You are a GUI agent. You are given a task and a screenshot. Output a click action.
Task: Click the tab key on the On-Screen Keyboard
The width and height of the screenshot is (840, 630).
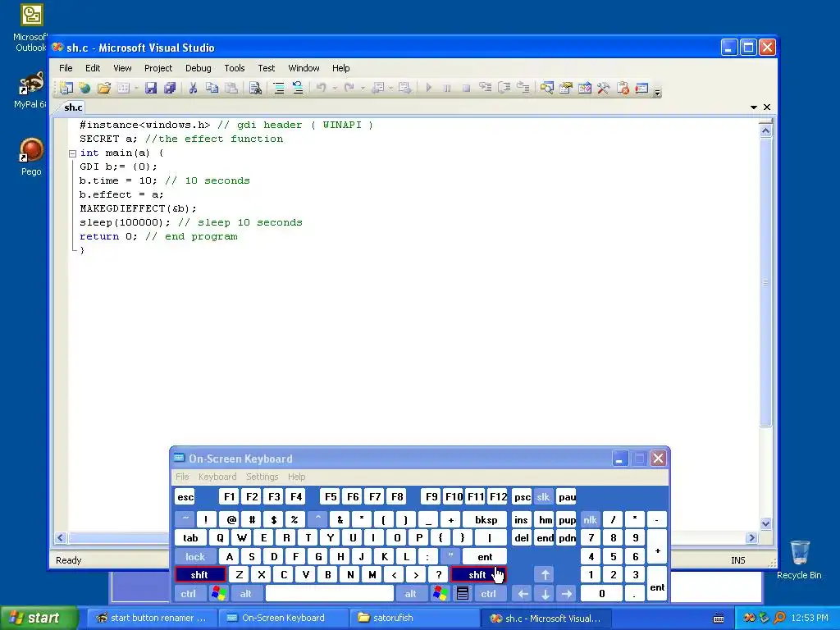[x=190, y=538]
